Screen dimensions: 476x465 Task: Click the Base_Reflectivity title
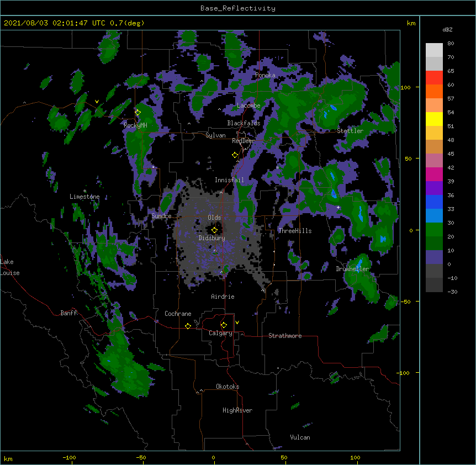click(x=238, y=8)
